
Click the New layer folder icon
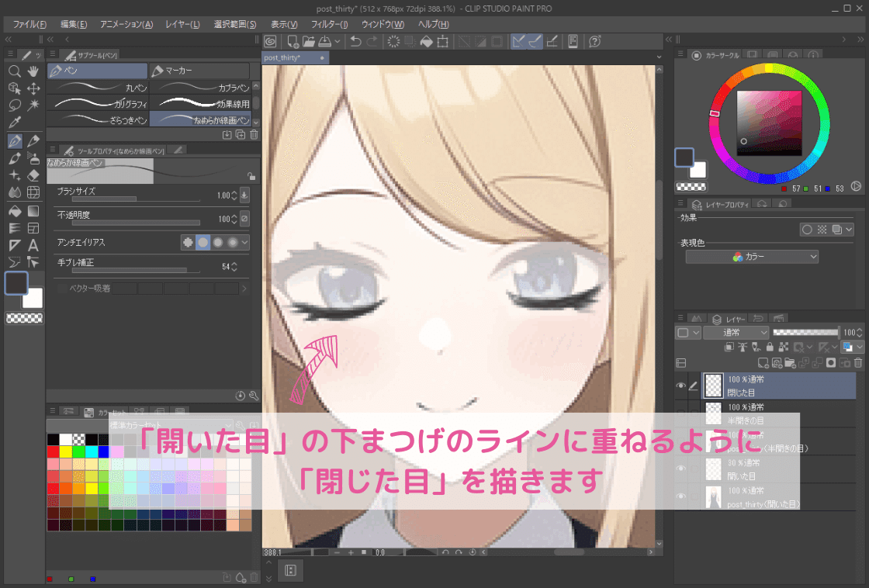(x=791, y=363)
